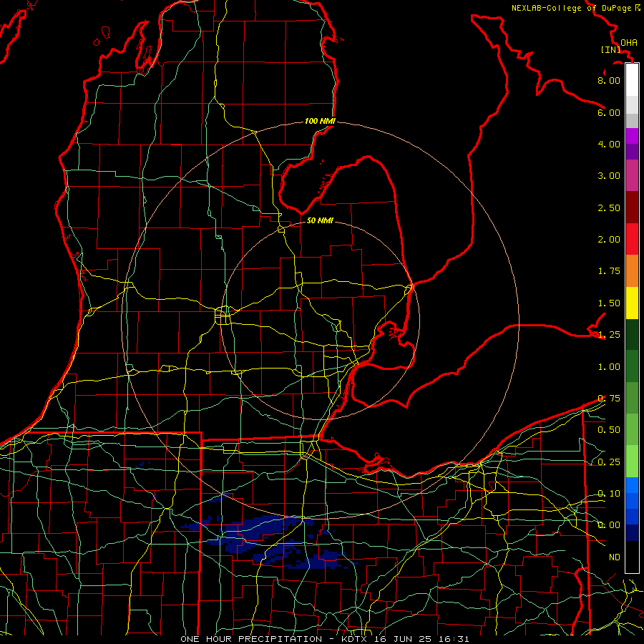Click the '[IN]' units label
The height and width of the screenshot is (644, 644).
[610, 49]
